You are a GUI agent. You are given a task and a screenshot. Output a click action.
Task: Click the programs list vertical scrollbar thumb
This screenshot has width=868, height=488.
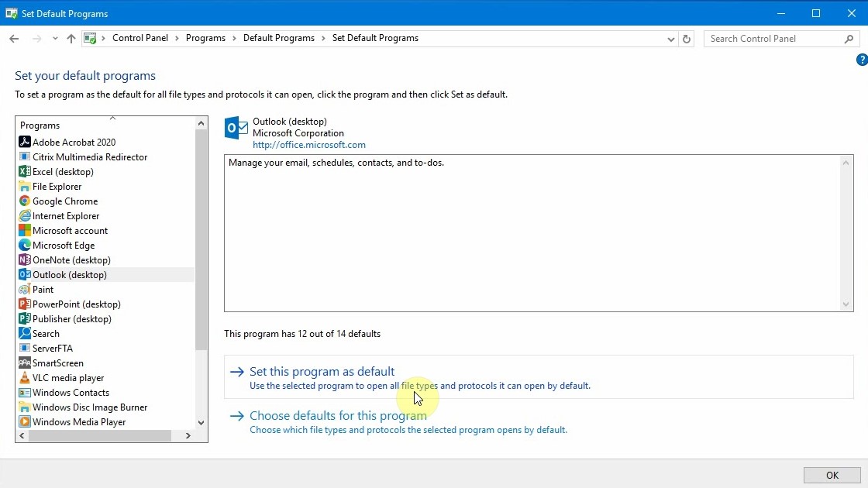201,239
